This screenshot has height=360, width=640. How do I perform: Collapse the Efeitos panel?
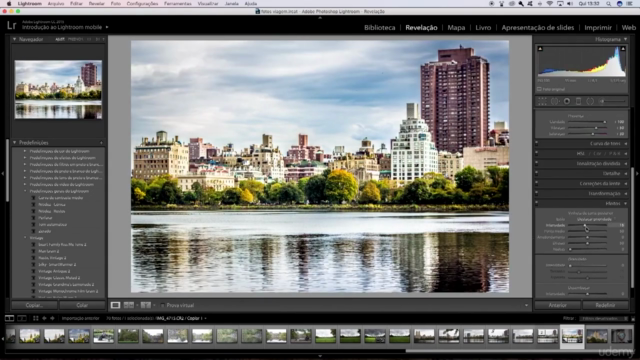(x=626, y=203)
